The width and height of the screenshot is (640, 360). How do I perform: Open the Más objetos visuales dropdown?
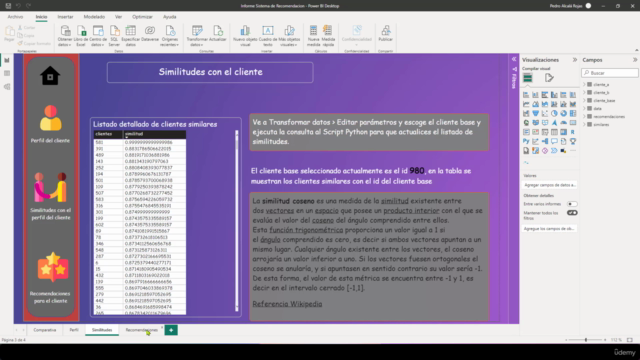(x=289, y=36)
